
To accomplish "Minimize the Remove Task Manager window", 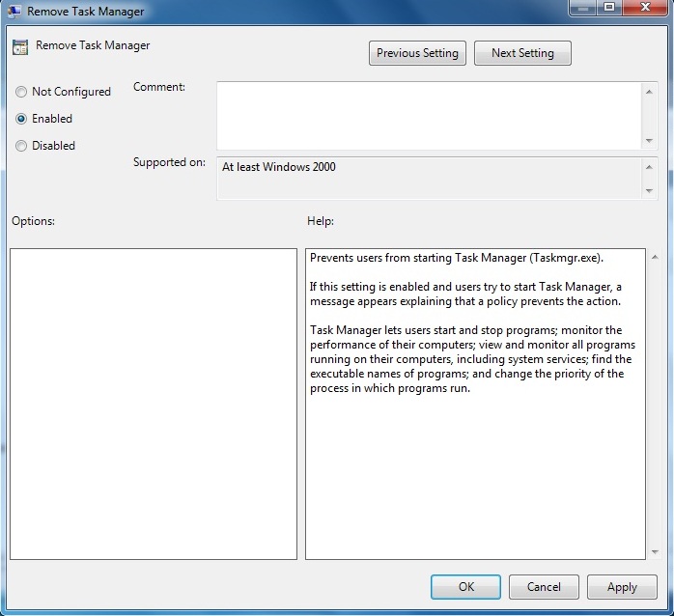I will pos(582,8).
